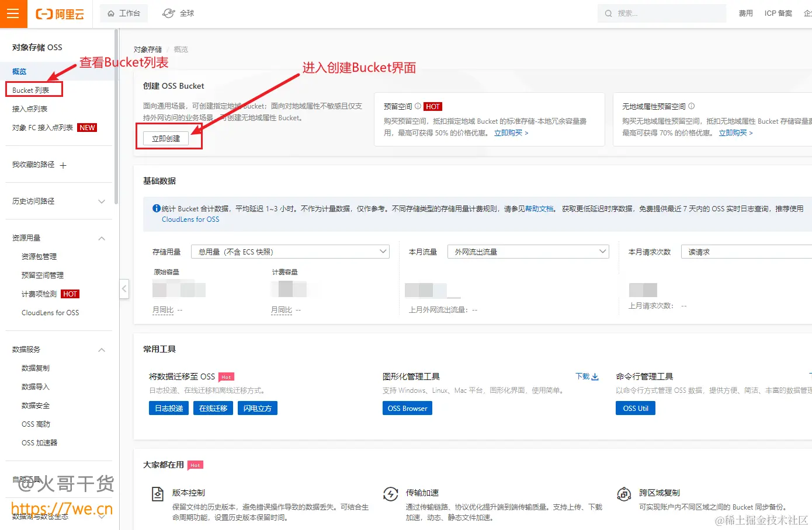This screenshot has width=812, height=530.
Task: Click the plus icon beside favorite paths
Action: coord(63,165)
